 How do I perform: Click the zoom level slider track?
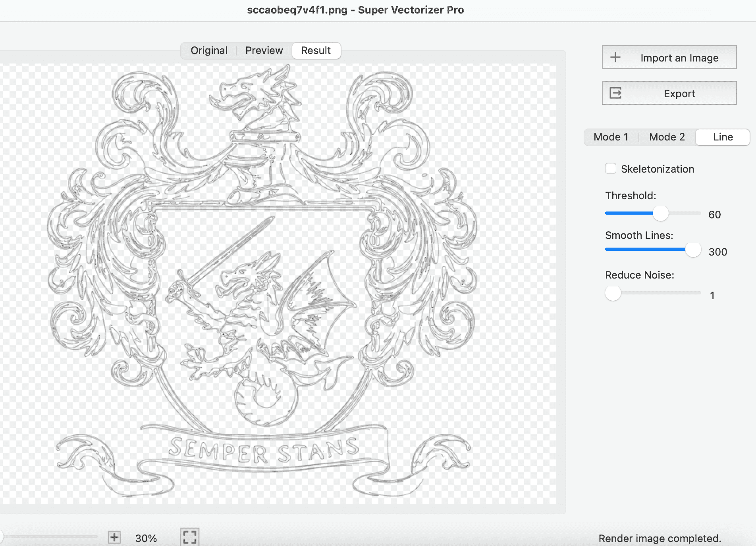[49, 536]
